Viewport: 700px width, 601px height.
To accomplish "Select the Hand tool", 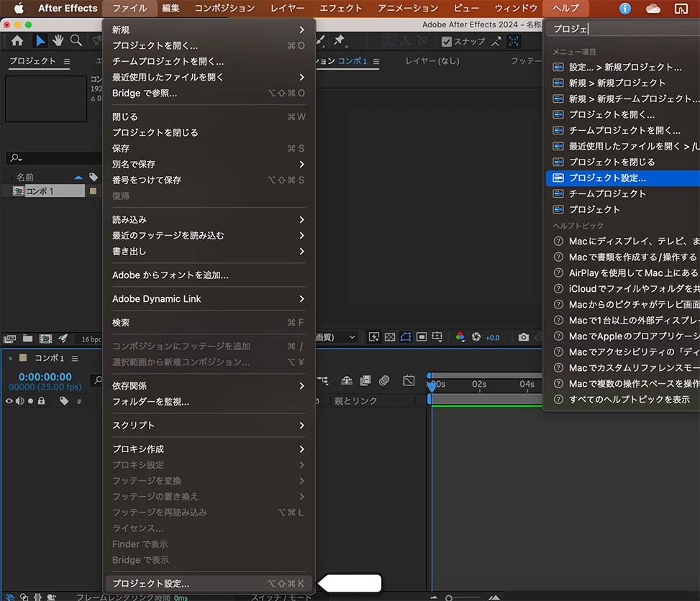I will 58,41.
